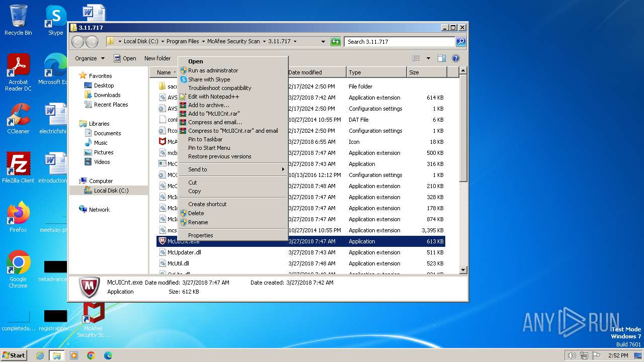Image resolution: width=644 pixels, height=362 pixels.
Task: Launch Skype from the desktop
Action: click(55, 20)
